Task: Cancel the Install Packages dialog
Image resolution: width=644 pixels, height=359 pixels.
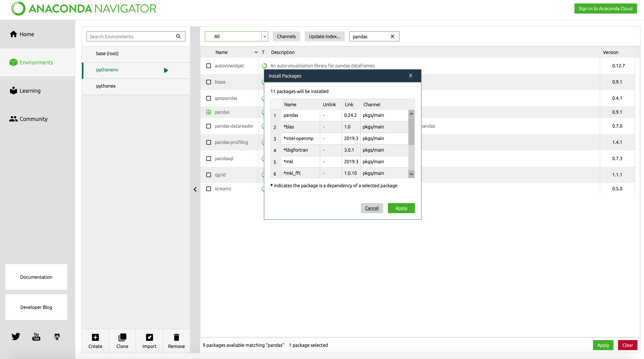Action: pos(372,208)
